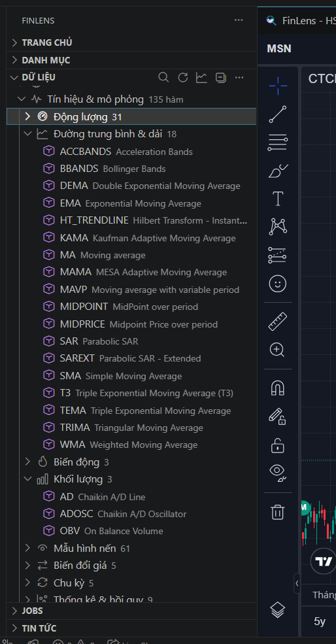Open the forecasting and measurement tool

tap(278, 255)
